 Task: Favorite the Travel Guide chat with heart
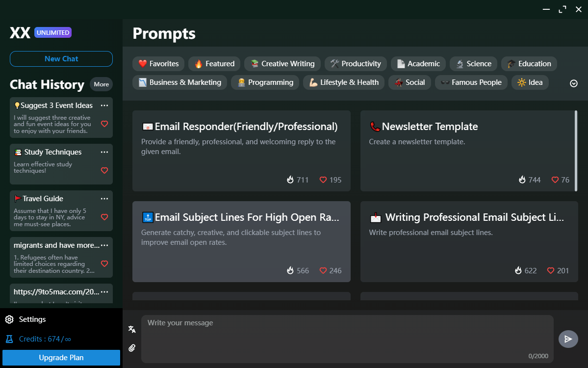coord(104,217)
